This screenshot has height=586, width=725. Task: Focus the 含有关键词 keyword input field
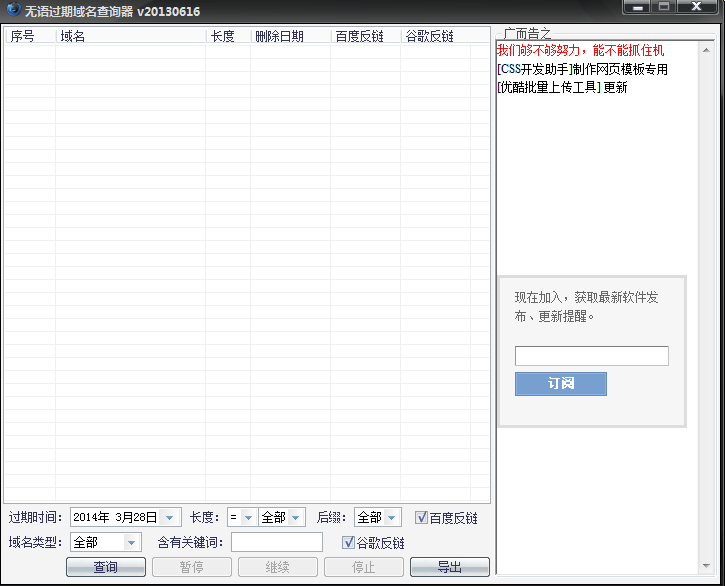point(277,542)
